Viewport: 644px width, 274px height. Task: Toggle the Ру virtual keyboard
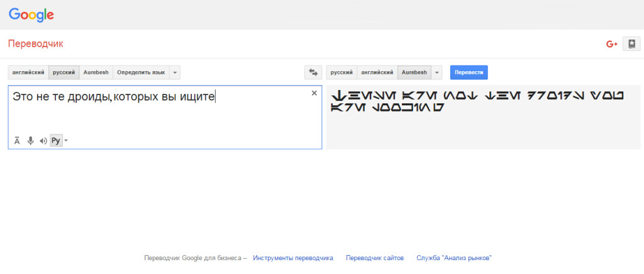coord(56,140)
